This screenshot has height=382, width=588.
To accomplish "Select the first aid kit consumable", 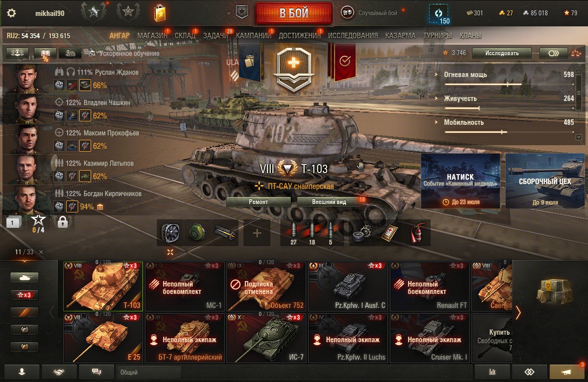I will tap(390, 233).
